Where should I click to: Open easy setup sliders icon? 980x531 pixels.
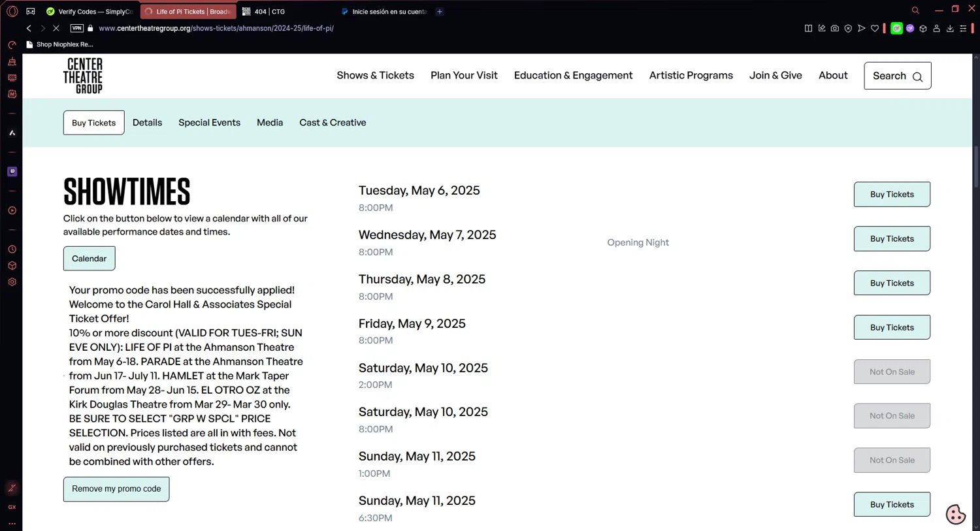pyautogui.click(x=963, y=28)
